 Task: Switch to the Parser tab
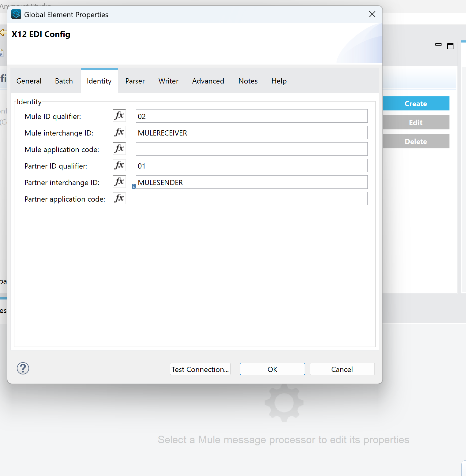(135, 81)
